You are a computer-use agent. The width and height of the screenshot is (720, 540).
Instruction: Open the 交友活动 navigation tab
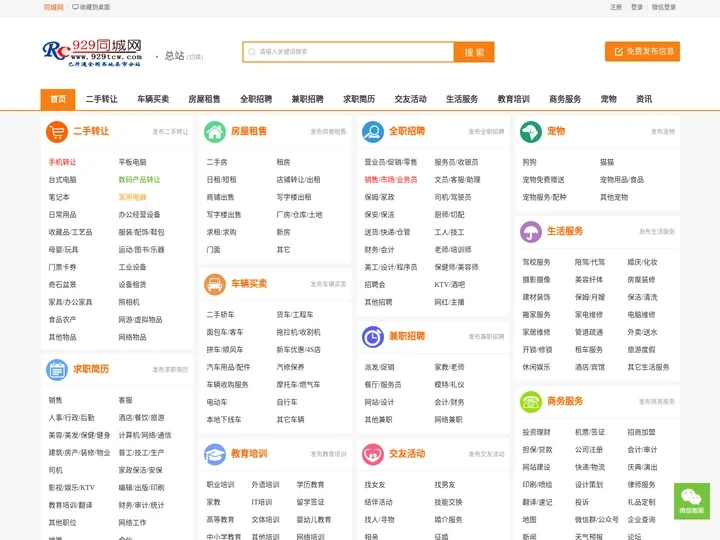click(x=411, y=99)
